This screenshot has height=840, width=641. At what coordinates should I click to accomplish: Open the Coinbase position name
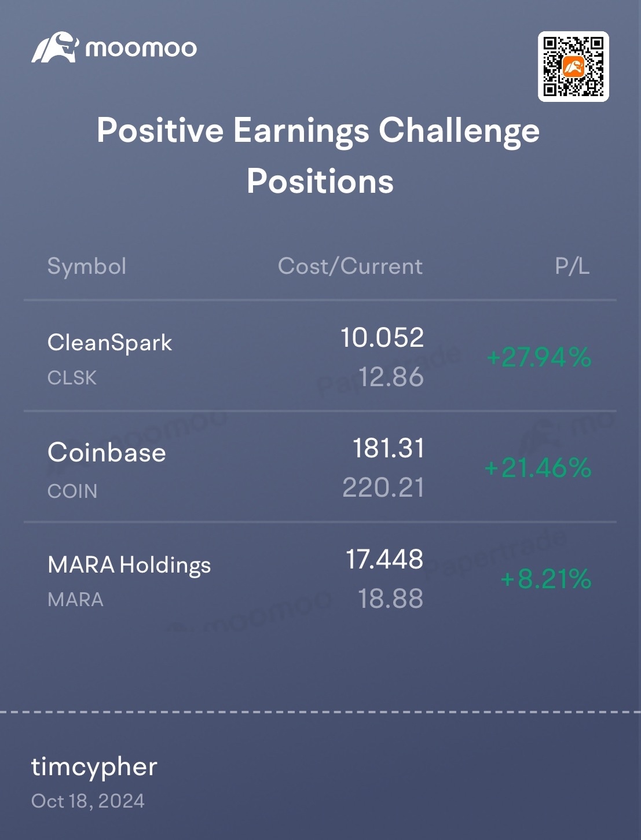pyautogui.click(x=107, y=452)
